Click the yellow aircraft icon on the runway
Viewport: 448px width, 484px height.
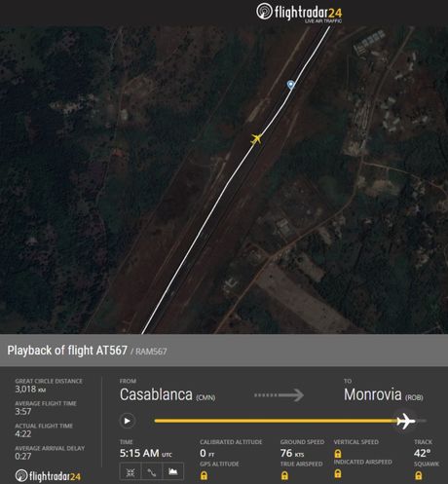pos(256,139)
